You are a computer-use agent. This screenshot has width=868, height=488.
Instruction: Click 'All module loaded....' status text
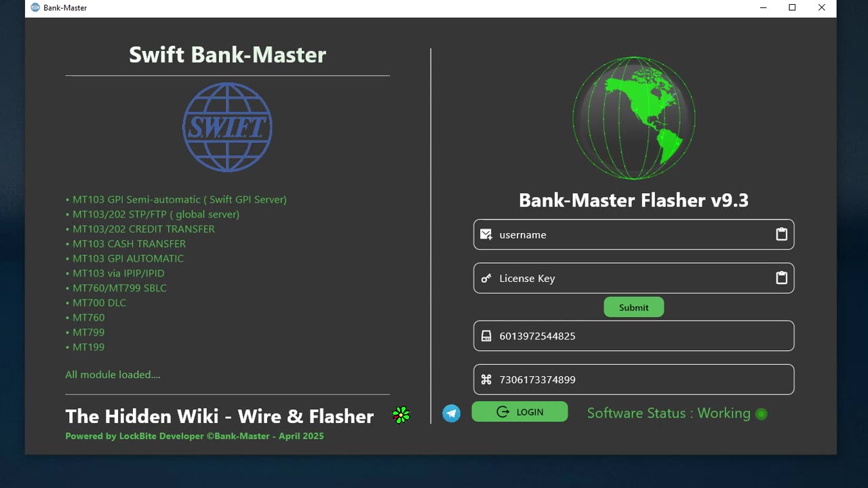(x=113, y=375)
